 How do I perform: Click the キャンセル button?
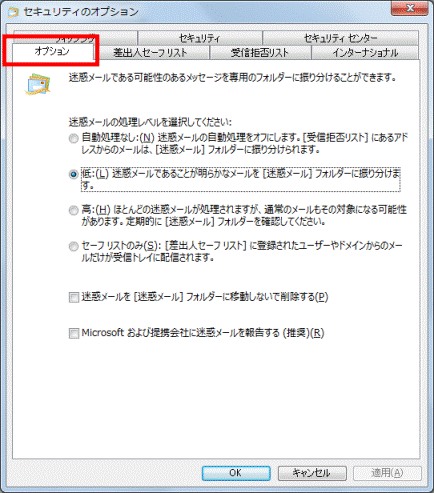[312, 473]
